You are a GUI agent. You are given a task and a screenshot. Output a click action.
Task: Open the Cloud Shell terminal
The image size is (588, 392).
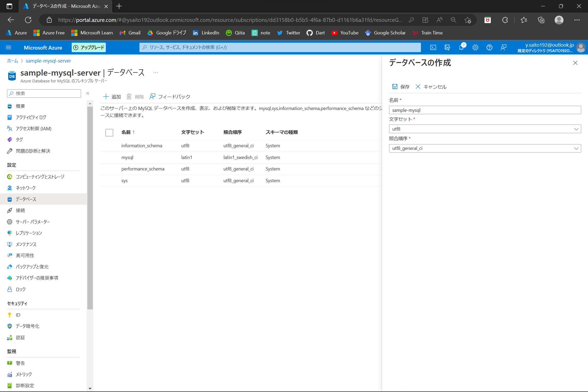click(433, 47)
